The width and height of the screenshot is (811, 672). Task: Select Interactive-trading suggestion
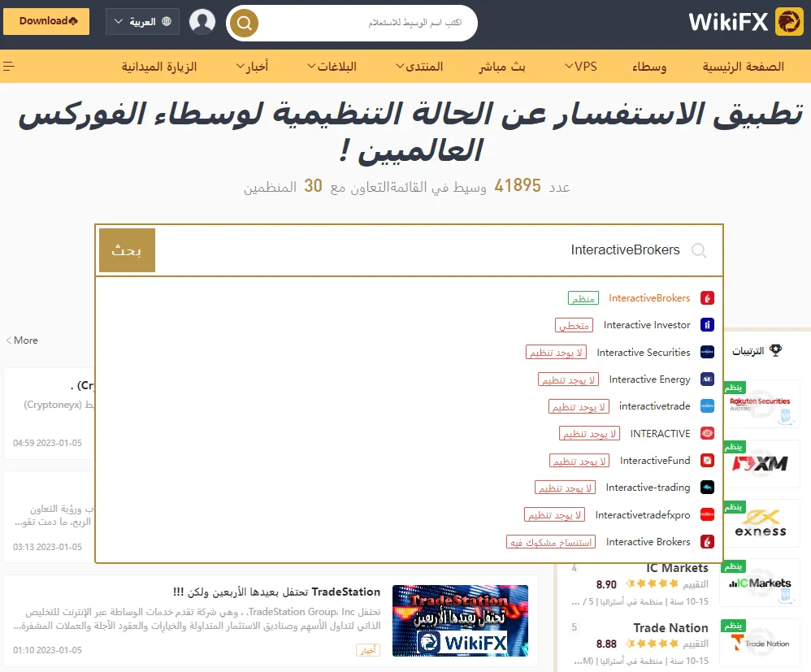point(648,488)
